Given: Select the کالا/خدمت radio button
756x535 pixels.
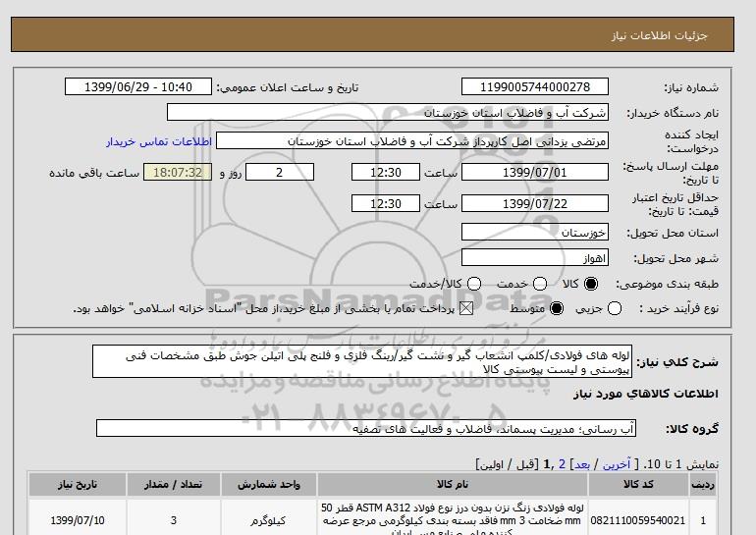Looking at the screenshot, I should pos(474,284).
